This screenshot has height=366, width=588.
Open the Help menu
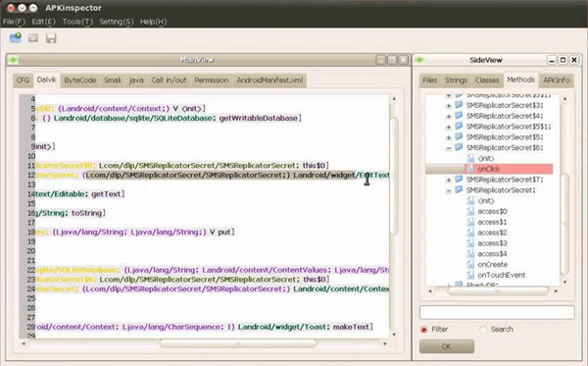(x=154, y=22)
